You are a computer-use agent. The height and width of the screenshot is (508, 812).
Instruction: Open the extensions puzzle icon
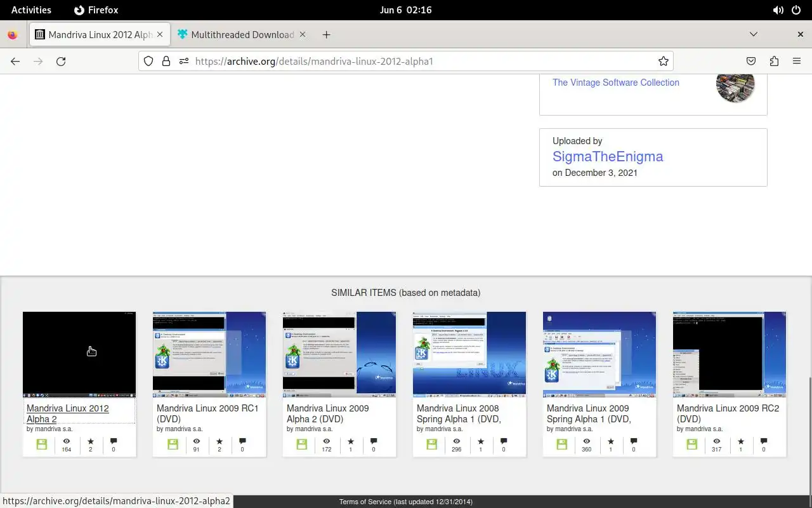pos(774,61)
